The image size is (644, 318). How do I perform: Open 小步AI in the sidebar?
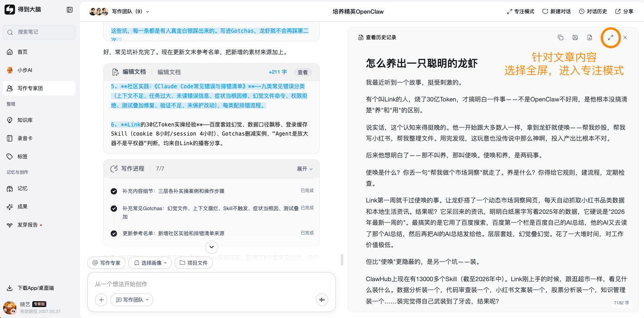(39, 70)
